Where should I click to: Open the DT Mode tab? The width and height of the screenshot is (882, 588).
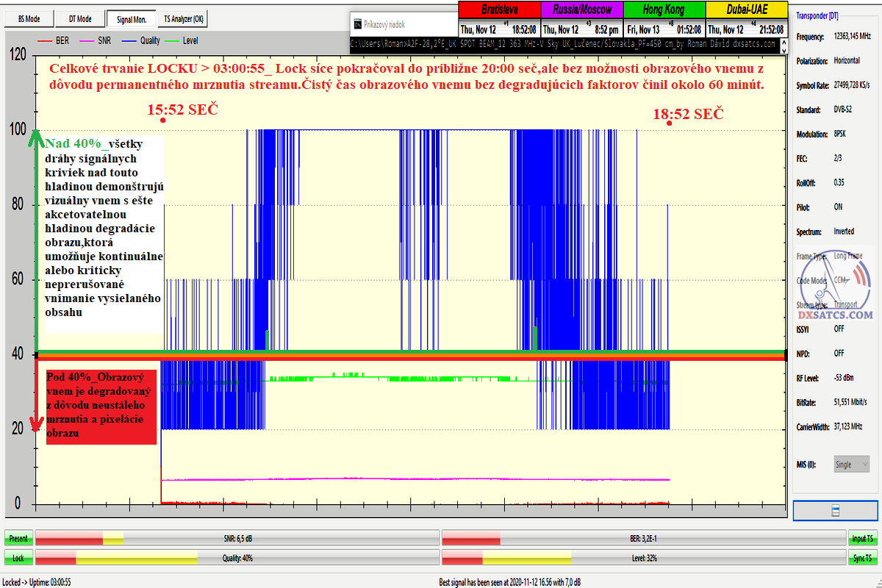[x=80, y=18]
